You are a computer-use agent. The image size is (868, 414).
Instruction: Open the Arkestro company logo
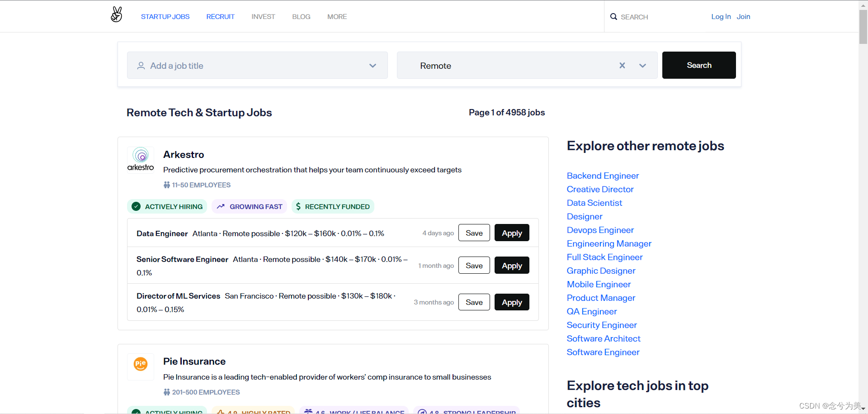click(x=141, y=160)
